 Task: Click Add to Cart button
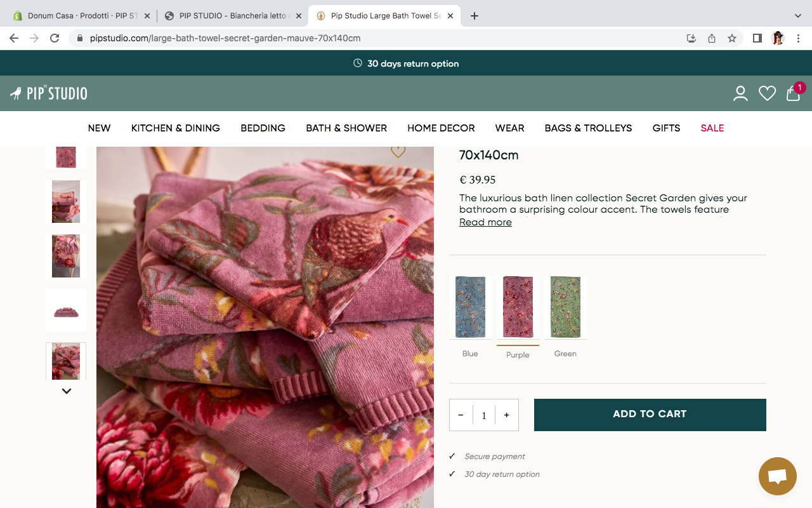coord(650,414)
